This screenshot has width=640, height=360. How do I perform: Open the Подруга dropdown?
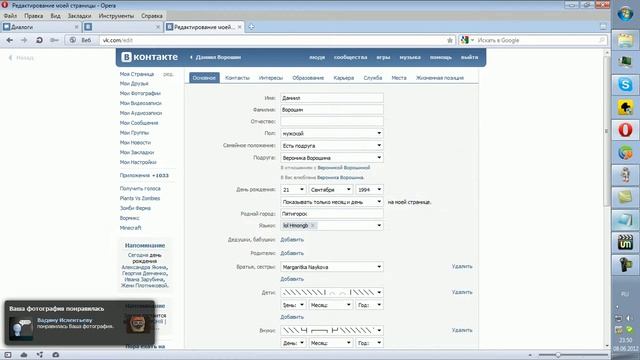(332, 158)
